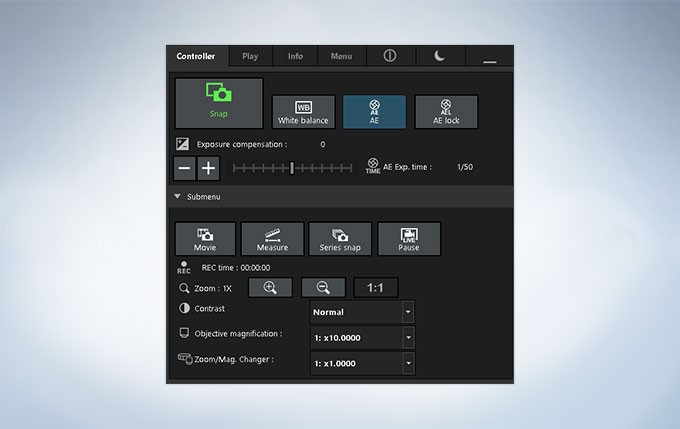Collapse the Submenu section
680x429 pixels.
coord(177,196)
